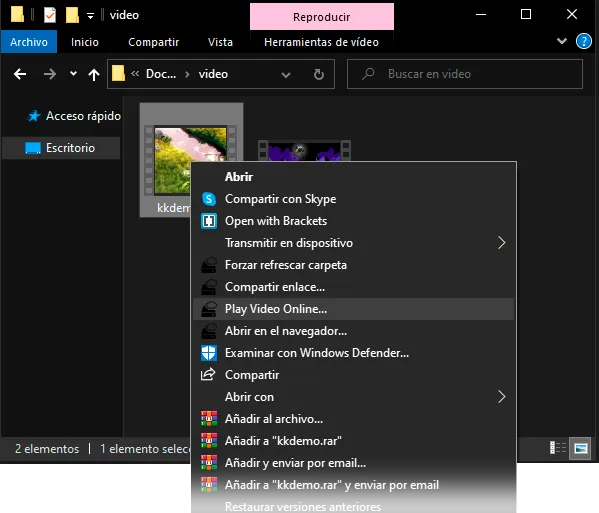The width and height of the screenshot is (599, 513).
Task: Select Play Video Online...
Action: tap(353, 309)
